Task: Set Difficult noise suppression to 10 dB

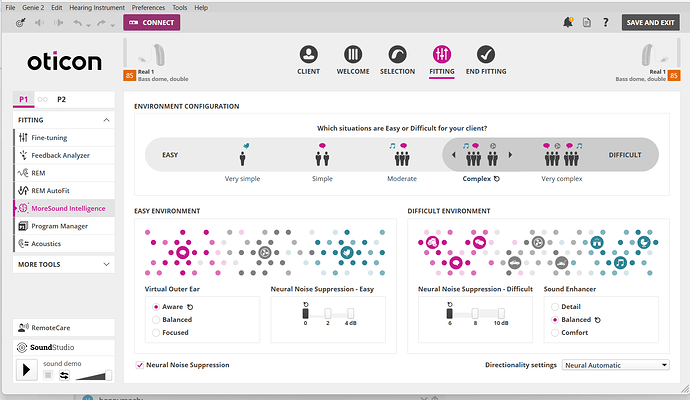Action: click(x=501, y=313)
